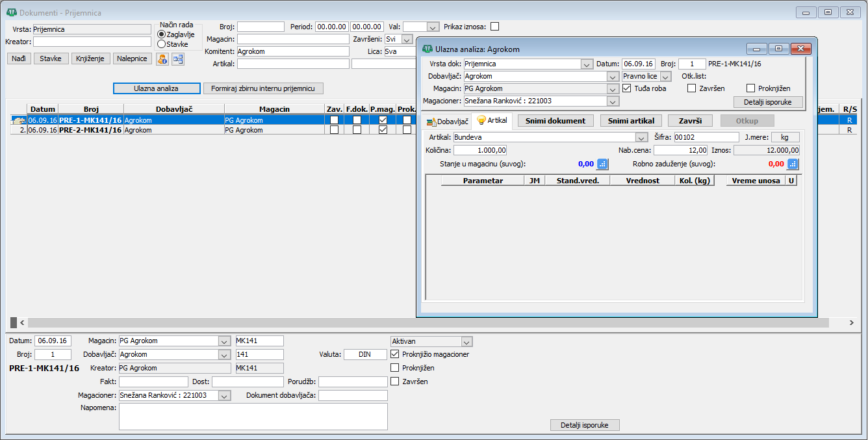868x440 pixels.
Task: Switch to the Dobavljač tab
Action: (x=447, y=122)
